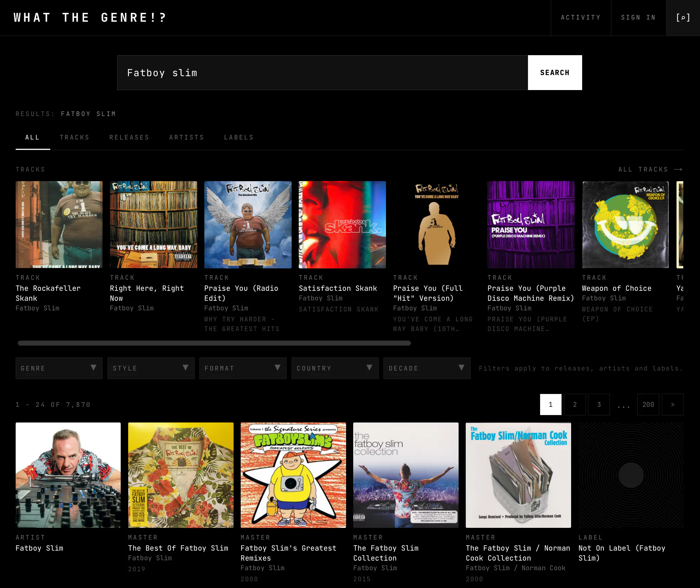The width and height of the screenshot is (700, 588).
Task: Switch to the Releases tab
Action: [x=129, y=137]
